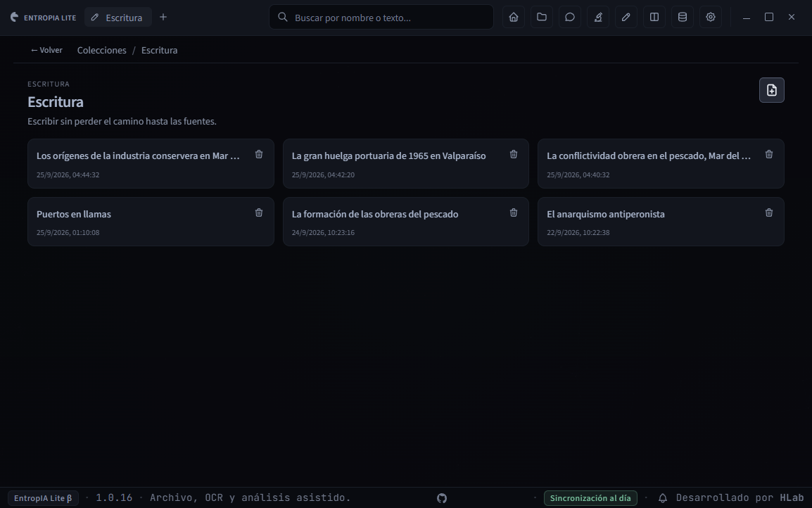Image resolution: width=812 pixels, height=508 pixels.
Task: Go back with the Volver button
Action: click(46, 50)
